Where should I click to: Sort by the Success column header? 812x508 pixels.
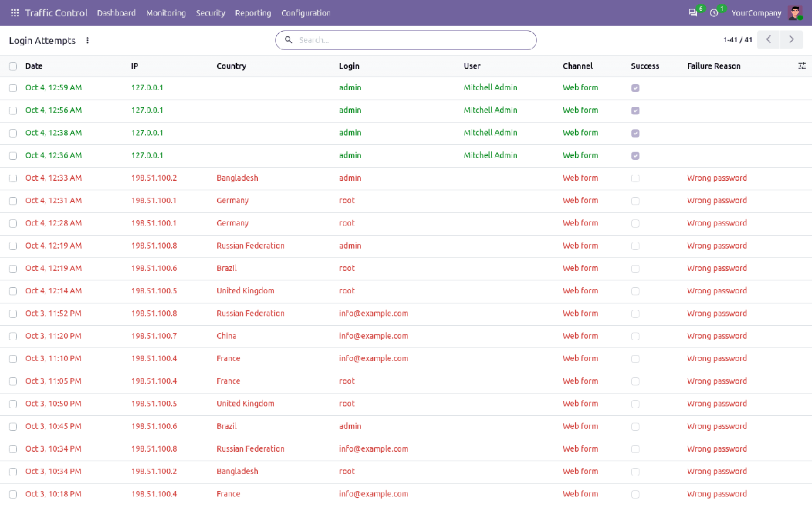click(645, 66)
